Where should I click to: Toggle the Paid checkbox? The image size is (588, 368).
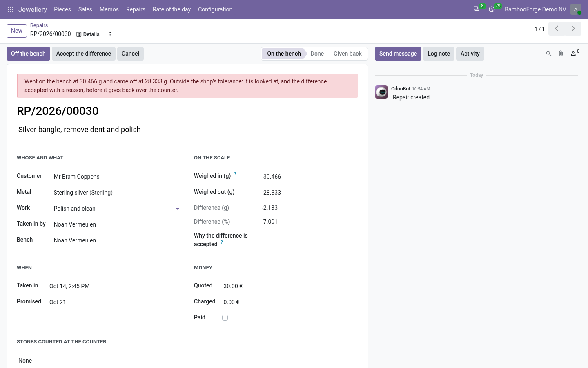pyautogui.click(x=225, y=318)
